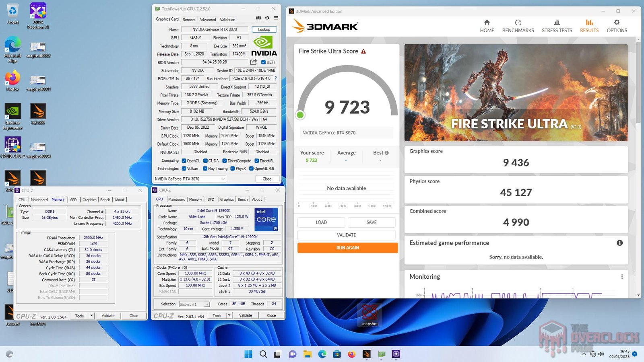
Task: Open 3DMark Options gear
Action: click(617, 26)
